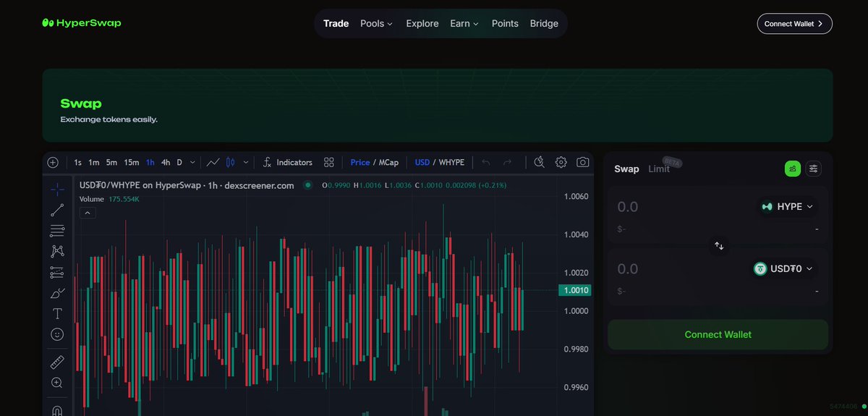Image resolution: width=868 pixels, height=416 pixels.
Task: Go to the Points page
Action: point(505,23)
